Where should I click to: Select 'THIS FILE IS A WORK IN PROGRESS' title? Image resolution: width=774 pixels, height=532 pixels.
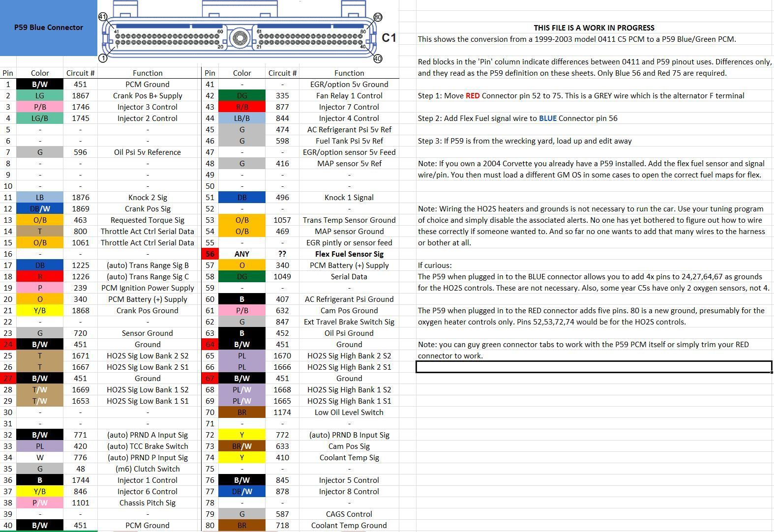(594, 28)
